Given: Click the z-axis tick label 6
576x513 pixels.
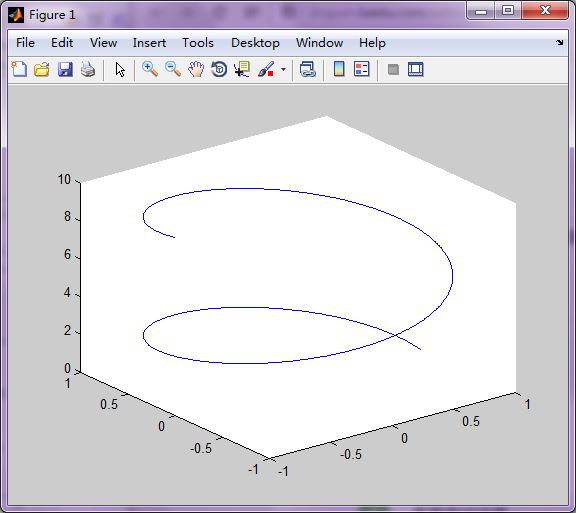Looking at the screenshot, I should click(x=67, y=254).
